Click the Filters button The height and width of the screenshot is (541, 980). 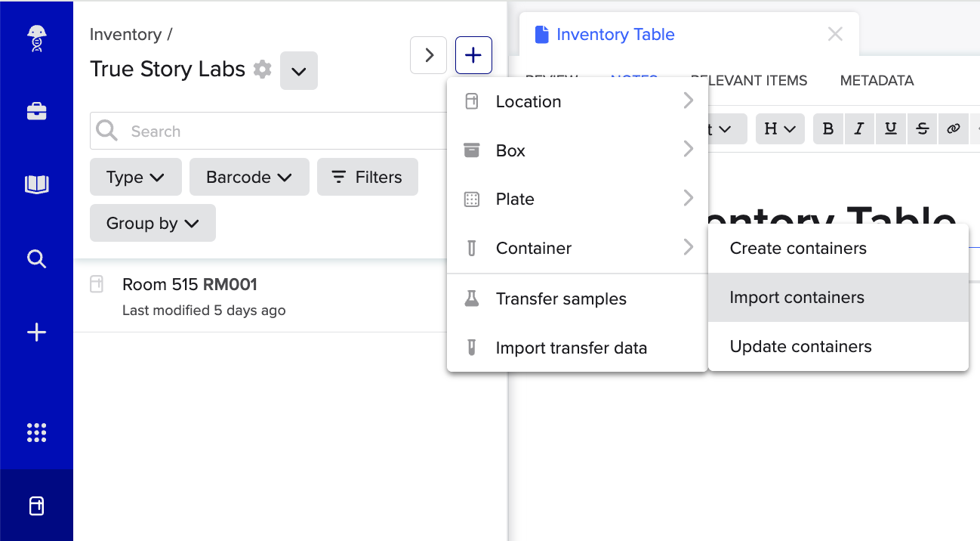[x=368, y=177]
